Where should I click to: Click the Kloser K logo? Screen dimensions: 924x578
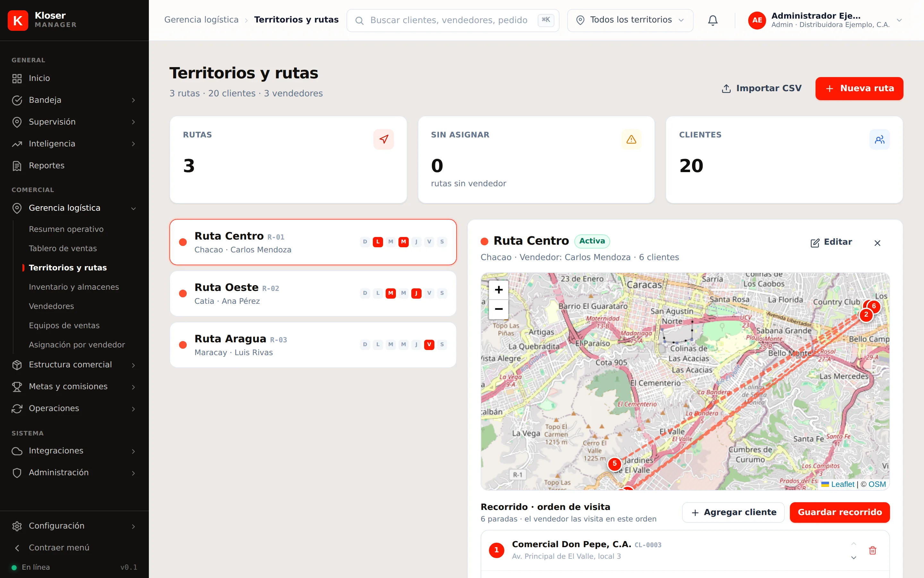pyautogui.click(x=18, y=20)
